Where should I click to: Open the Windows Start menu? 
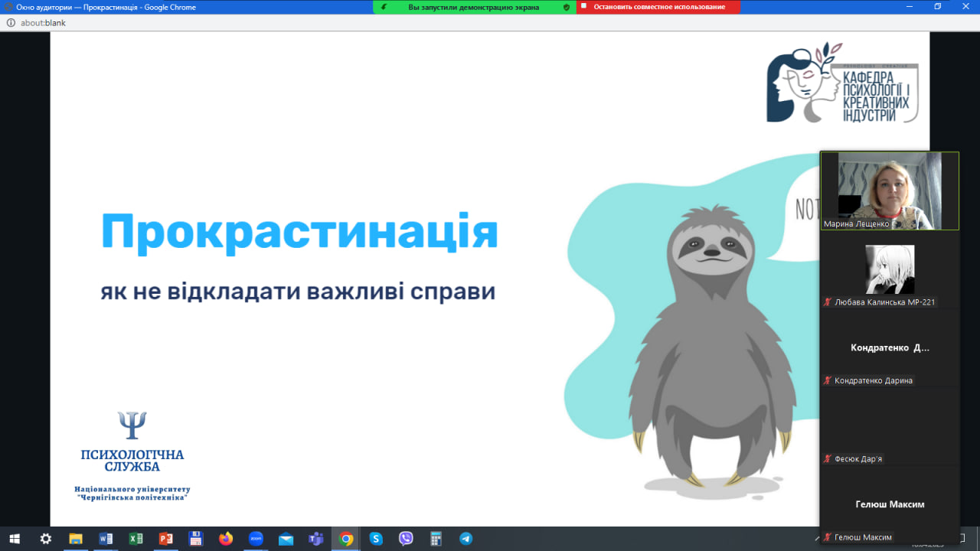(14, 539)
